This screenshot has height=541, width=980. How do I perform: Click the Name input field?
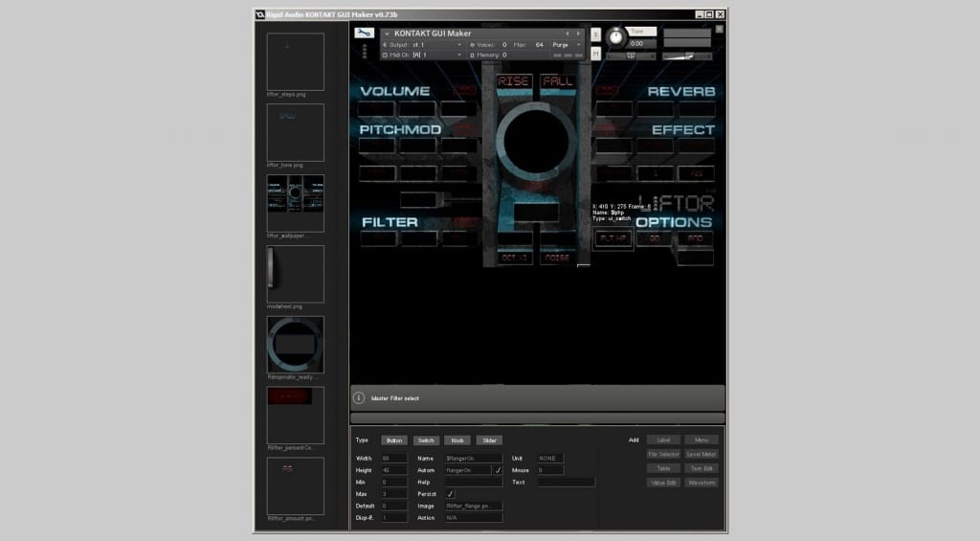[x=473, y=459]
